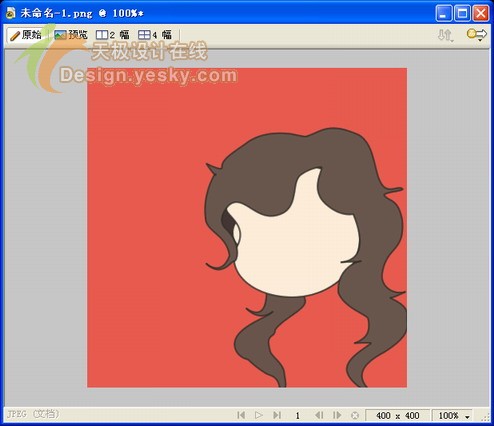The height and width of the screenshot is (426, 494).
Task: Go to the next frame
Action: (x=337, y=415)
